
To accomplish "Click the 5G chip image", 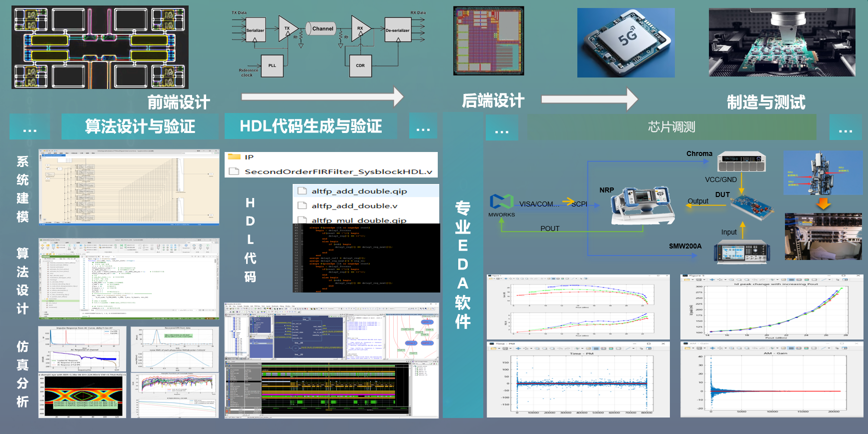I will click(x=626, y=42).
